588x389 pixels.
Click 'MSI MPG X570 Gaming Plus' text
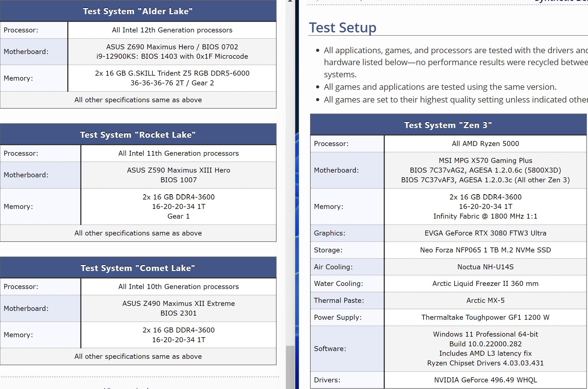coord(486,160)
